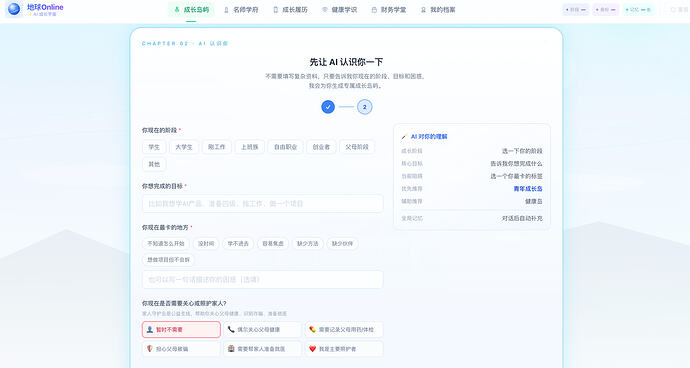The width and height of the screenshot is (690, 368).
Task: Click the person icon in 暂时不需要
Action: pyautogui.click(x=150, y=330)
